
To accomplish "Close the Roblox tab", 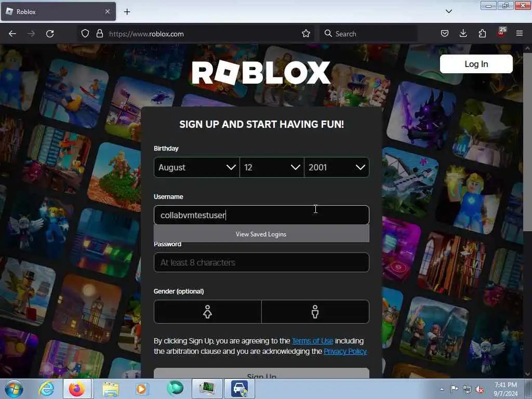I will click(x=108, y=11).
